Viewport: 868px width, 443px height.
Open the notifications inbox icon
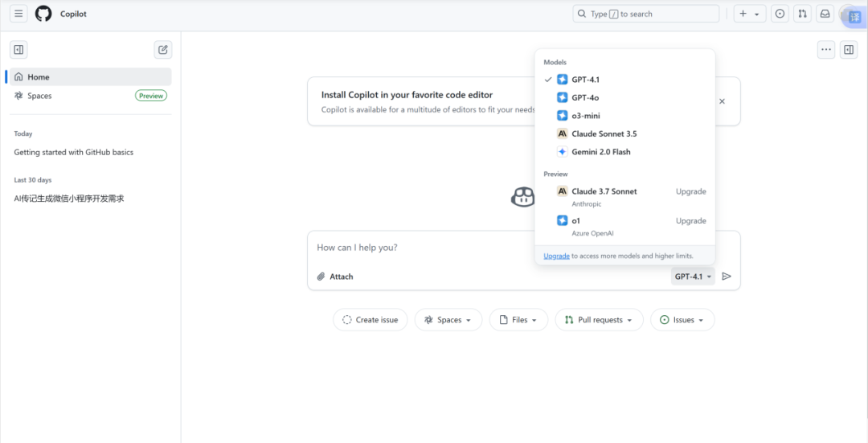pyautogui.click(x=825, y=14)
